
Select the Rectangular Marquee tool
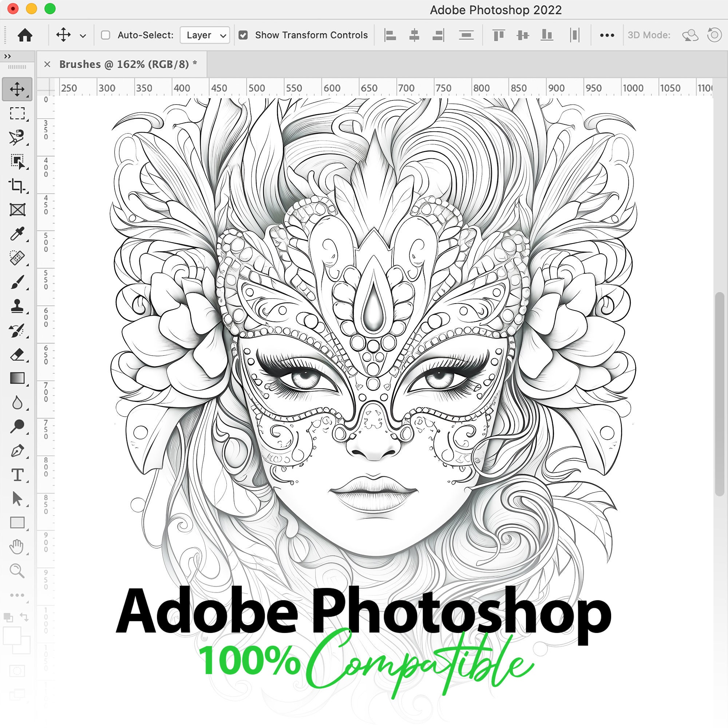pos(17,114)
